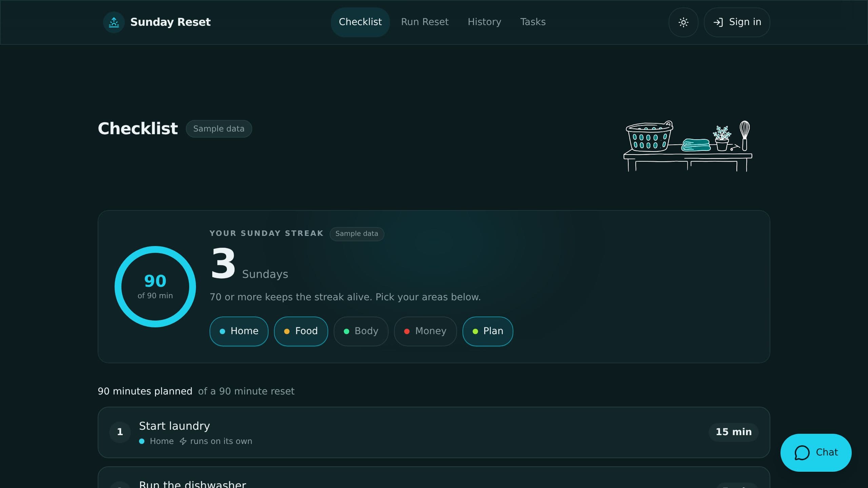Switch to the Run Reset tab
The height and width of the screenshot is (488, 868).
point(425,22)
